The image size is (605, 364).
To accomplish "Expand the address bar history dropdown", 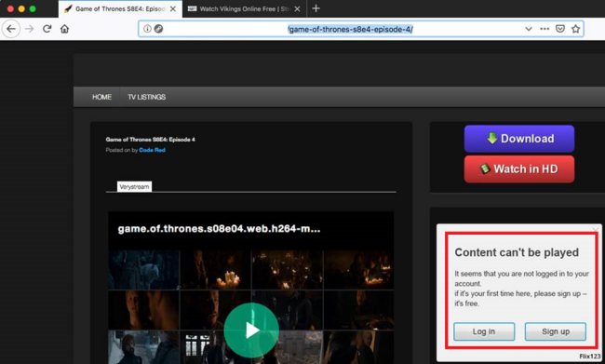I will click(x=529, y=29).
